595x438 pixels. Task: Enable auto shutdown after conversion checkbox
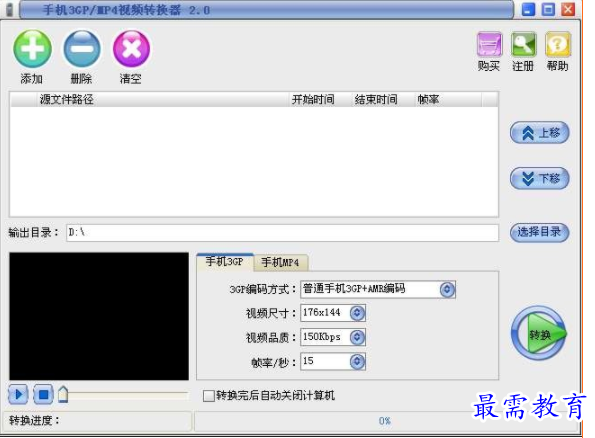[209, 396]
